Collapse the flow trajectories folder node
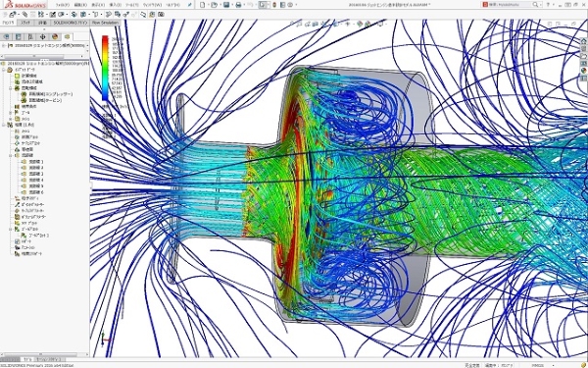This screenshot has height=368, width=588. click(x=11, y=155)
